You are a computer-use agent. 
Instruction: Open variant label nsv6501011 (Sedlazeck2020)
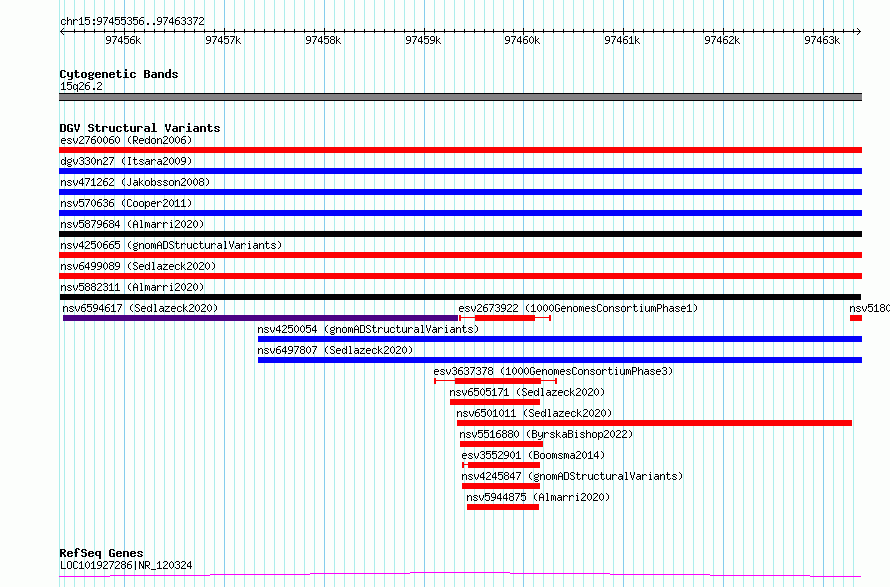[x=535, y=413]
